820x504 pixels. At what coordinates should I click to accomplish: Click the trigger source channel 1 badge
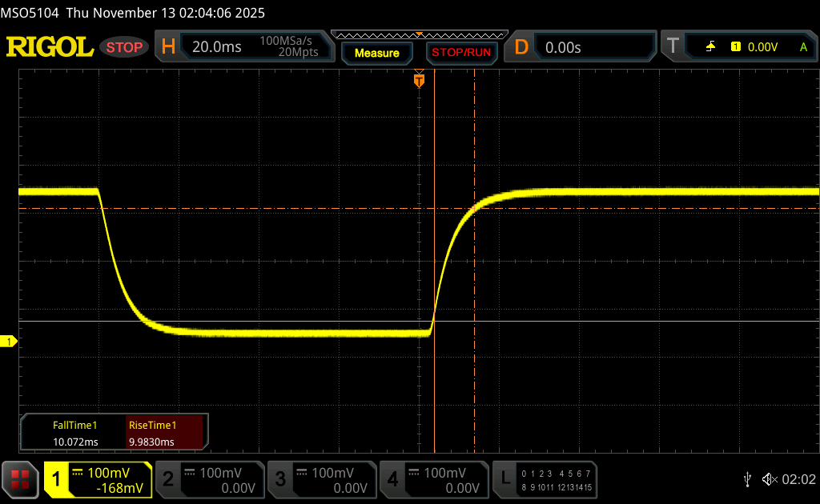pos(735,47)
